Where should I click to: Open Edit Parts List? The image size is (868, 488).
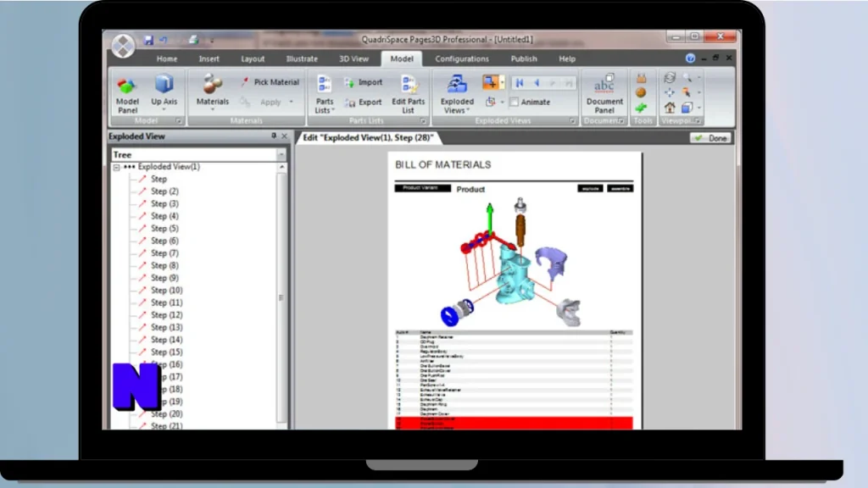409,94
